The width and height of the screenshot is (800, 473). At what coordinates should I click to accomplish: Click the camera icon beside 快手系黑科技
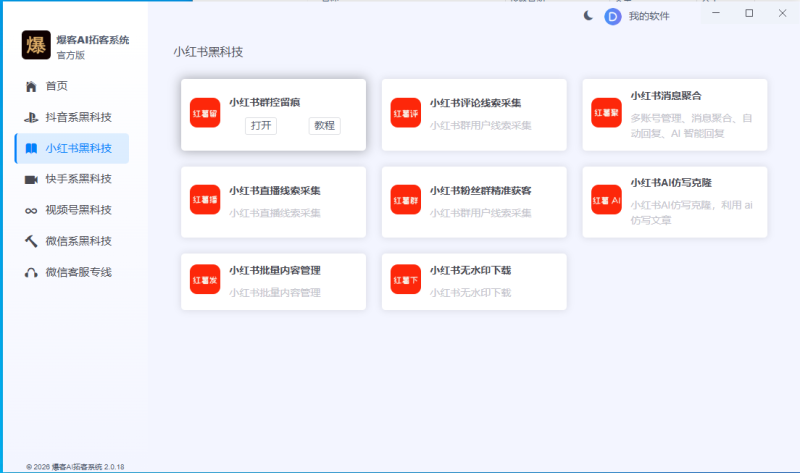pos(31,179)
